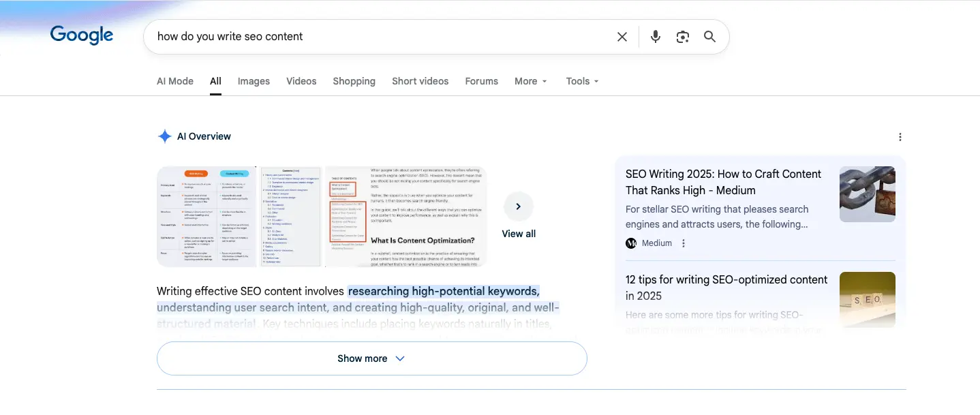The image size is (980, 415).
Task: Switch to the Images tab
Action: coord(254,81)
